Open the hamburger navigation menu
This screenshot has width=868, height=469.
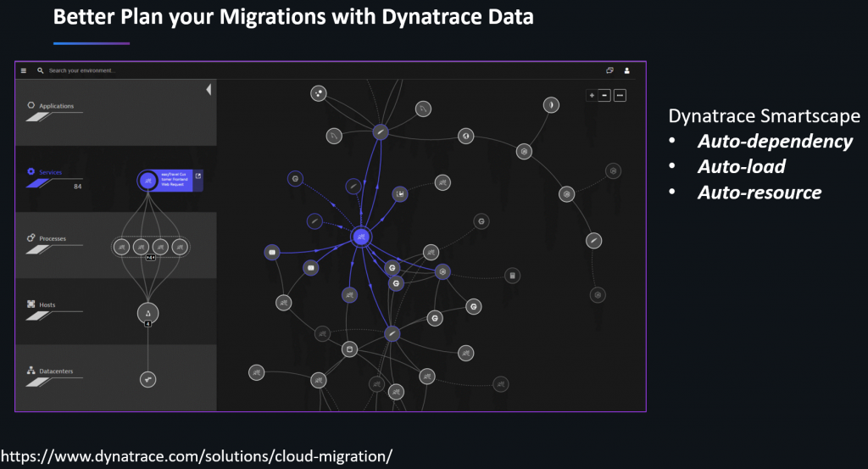23,71
